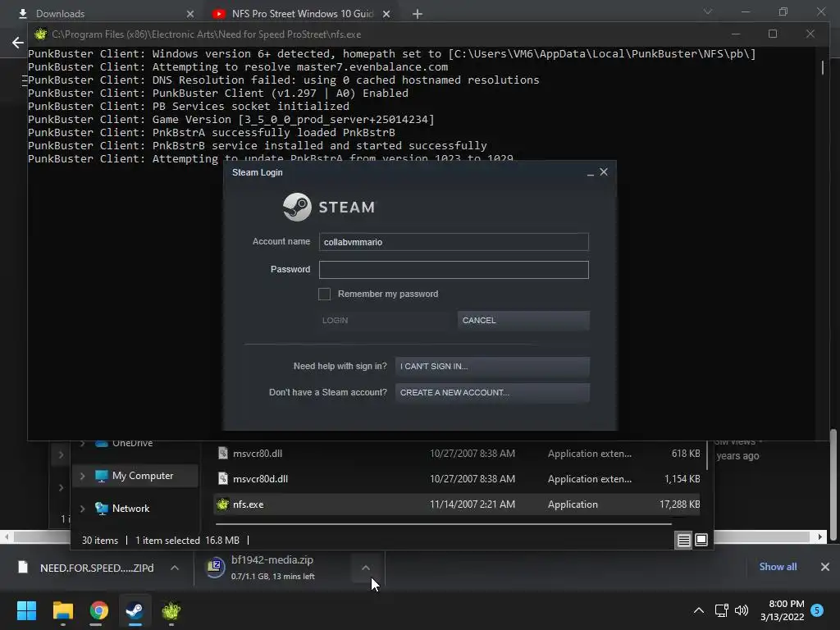
Task: Open menu for bf1942-media.zip download
Action: click(366, 568)
